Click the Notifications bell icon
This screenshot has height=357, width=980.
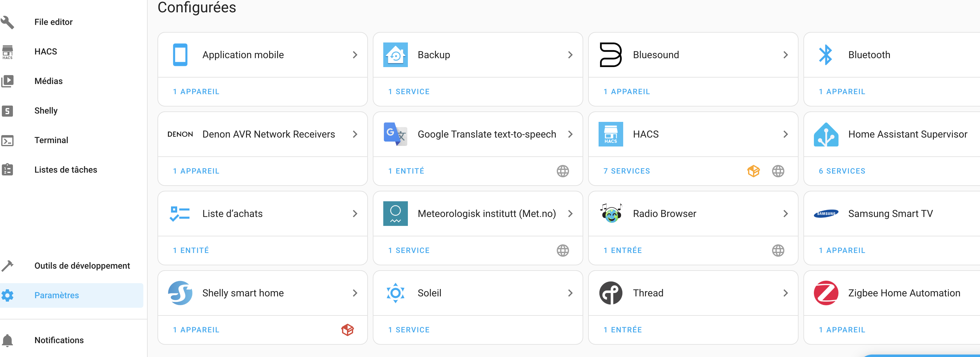7,340
